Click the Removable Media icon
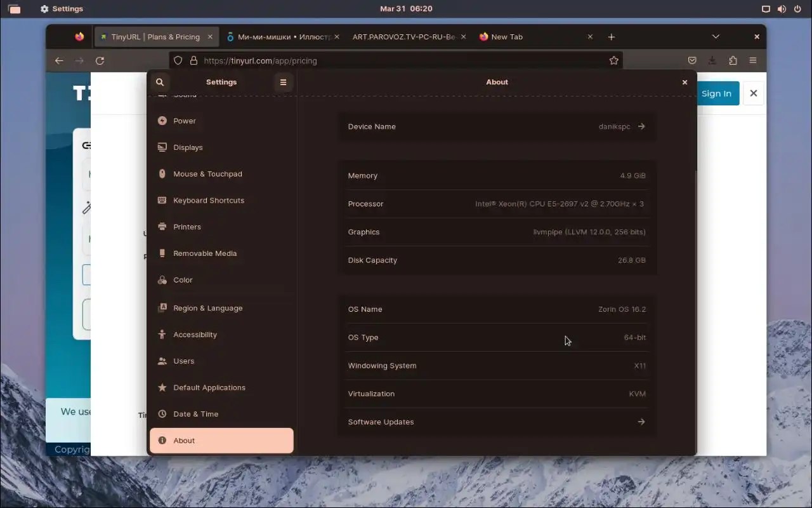 tap(162, 253)
